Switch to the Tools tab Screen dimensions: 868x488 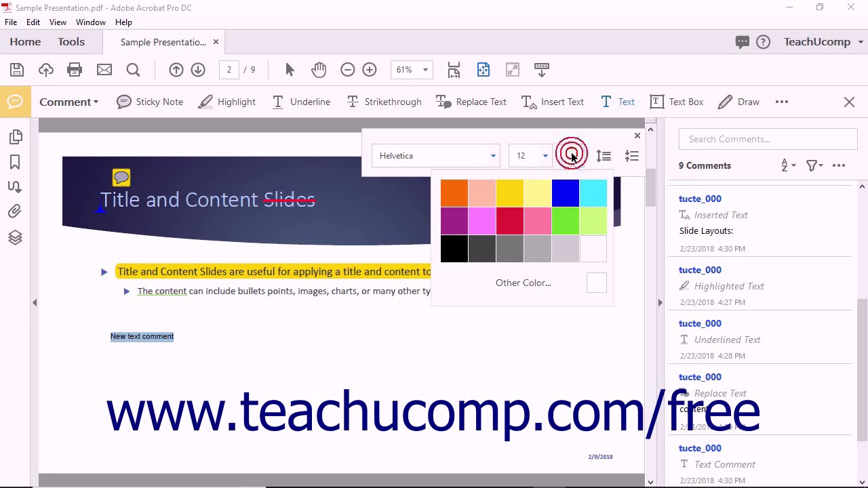click(x=71, y=42)
